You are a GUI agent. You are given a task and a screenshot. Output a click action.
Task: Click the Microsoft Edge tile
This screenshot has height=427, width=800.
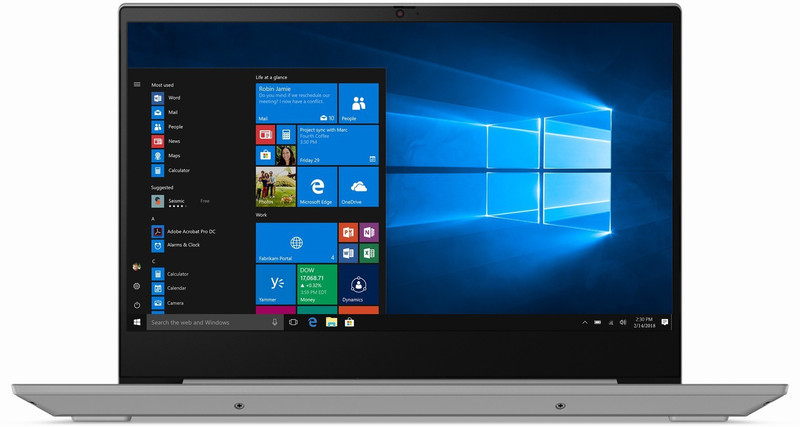[x=317, y=187]
